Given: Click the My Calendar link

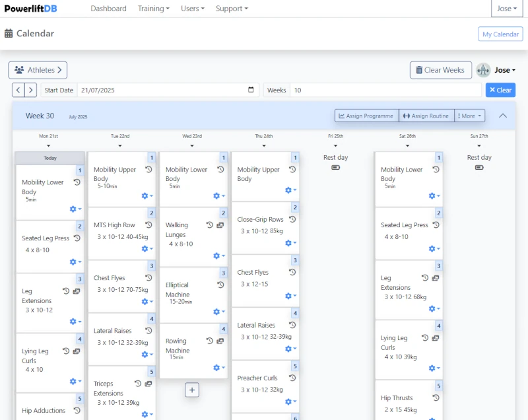Looking at the screenshot, I should pos(500,33).
